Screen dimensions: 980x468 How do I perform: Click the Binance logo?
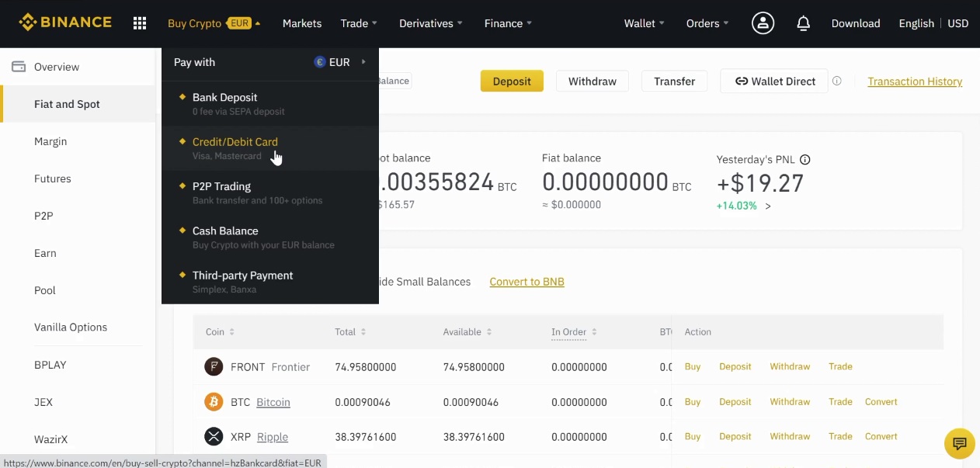65,23
